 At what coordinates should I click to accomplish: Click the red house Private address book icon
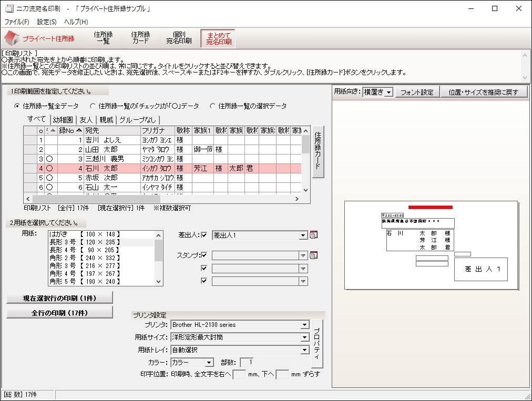[12, 38]
